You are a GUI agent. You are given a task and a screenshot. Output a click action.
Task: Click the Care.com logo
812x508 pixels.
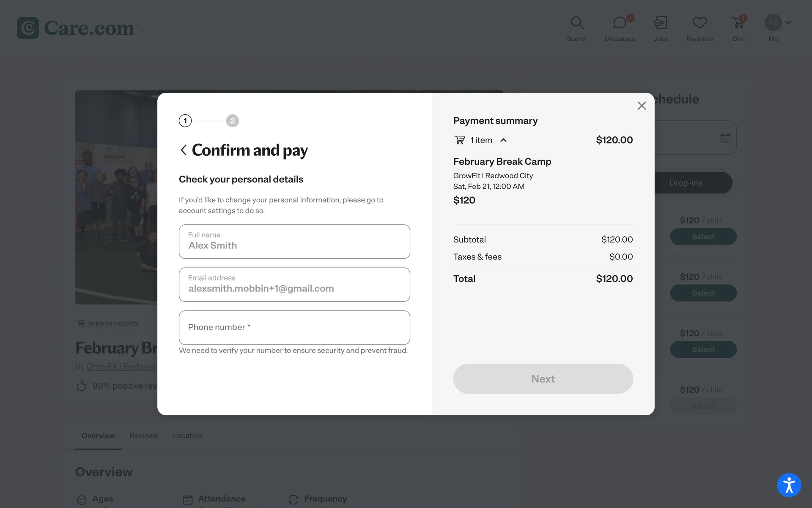pyautogui.click(x=77, y=28)
